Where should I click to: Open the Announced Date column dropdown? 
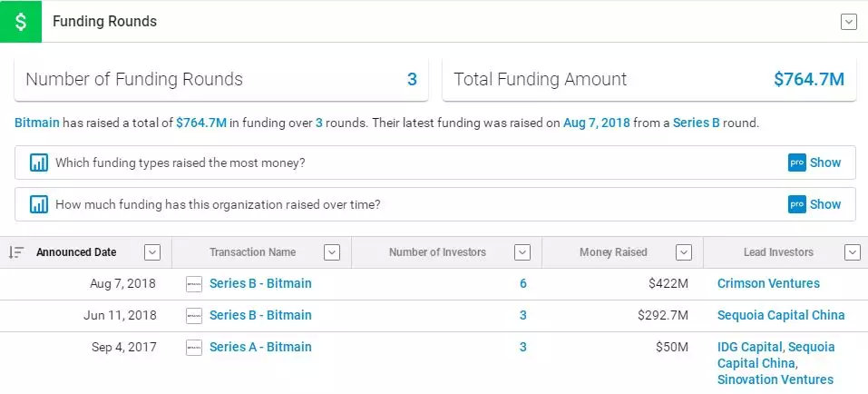[x=152, y=252]
